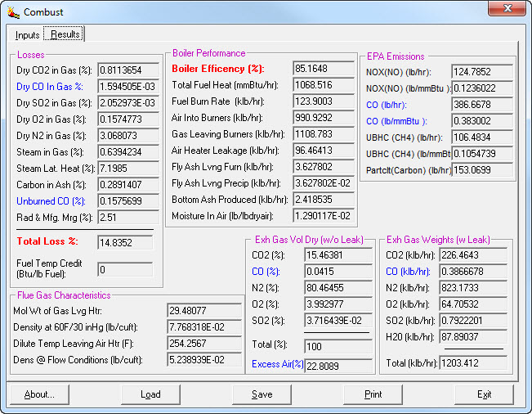
Task: Click the 'Excess Air(%)' label
Action: pyautogui.click(x=278, y=364)
